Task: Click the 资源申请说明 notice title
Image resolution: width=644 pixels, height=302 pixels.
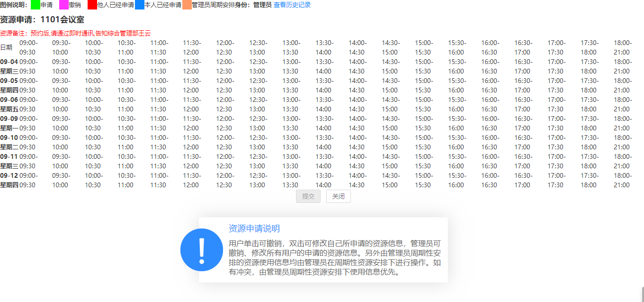Action: pyautogui.click(x=254, y=229)
